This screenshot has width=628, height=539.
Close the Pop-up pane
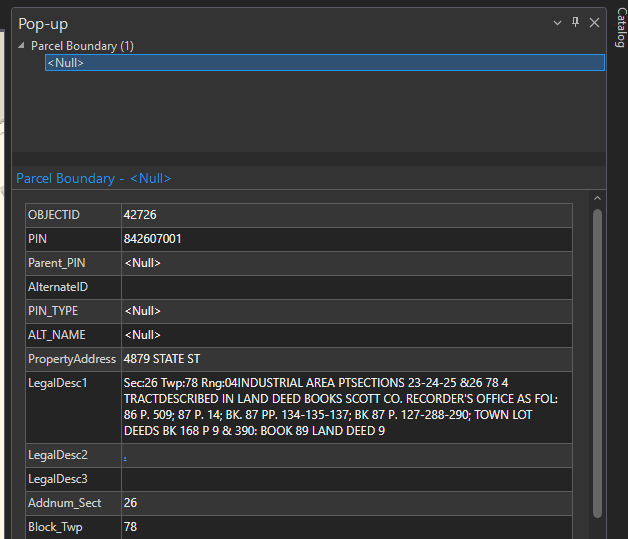pyautogui.click(x=594, y=22)
